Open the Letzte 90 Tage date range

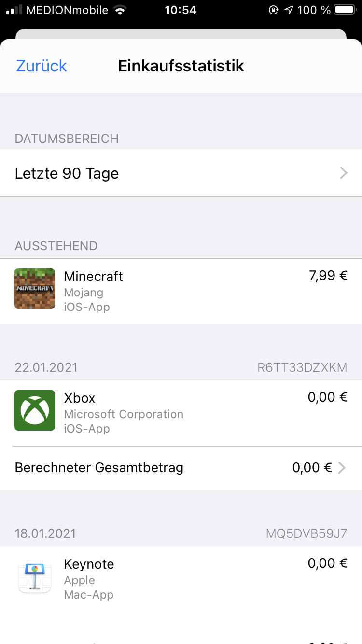click(67, 173)
